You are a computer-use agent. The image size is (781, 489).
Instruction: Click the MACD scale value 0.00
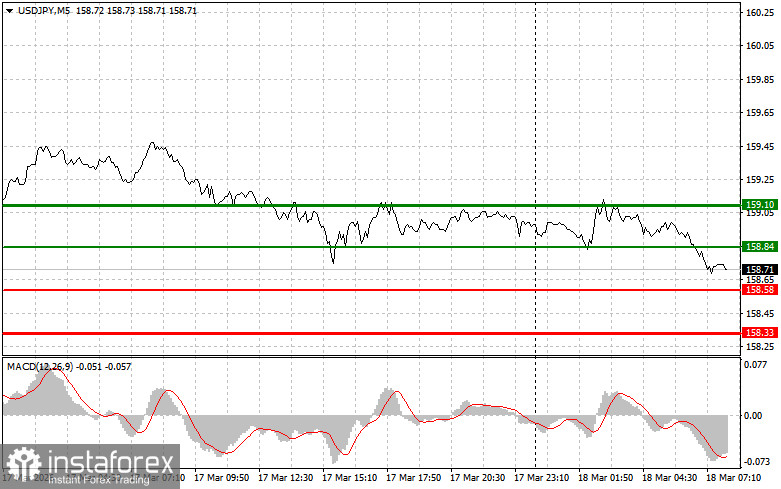tap(753, 416)
